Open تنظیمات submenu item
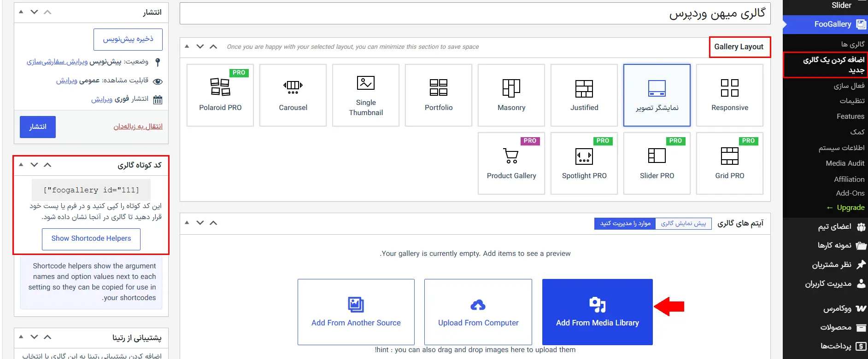Screen dimensions: 868x359 (x=852, y=101)
